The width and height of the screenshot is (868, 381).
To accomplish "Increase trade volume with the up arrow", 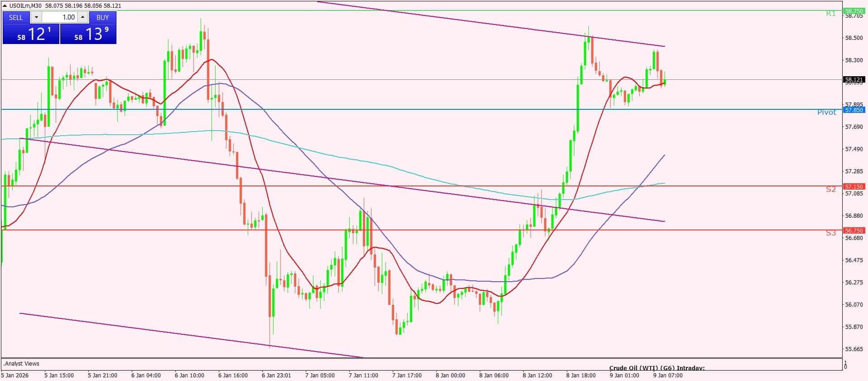I will [82, 17].
